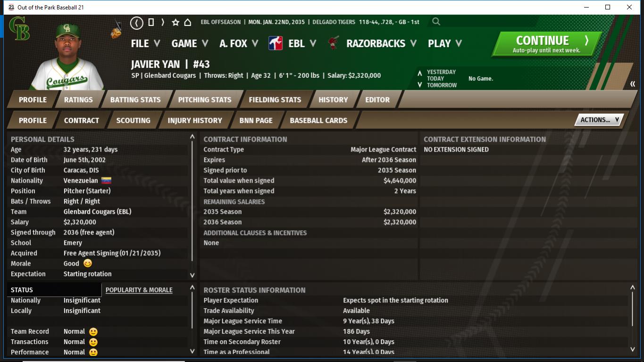Screen dimensions: 644x362
Task: Click Javier Yan's player portrait
Action: [x=67, y=56]
